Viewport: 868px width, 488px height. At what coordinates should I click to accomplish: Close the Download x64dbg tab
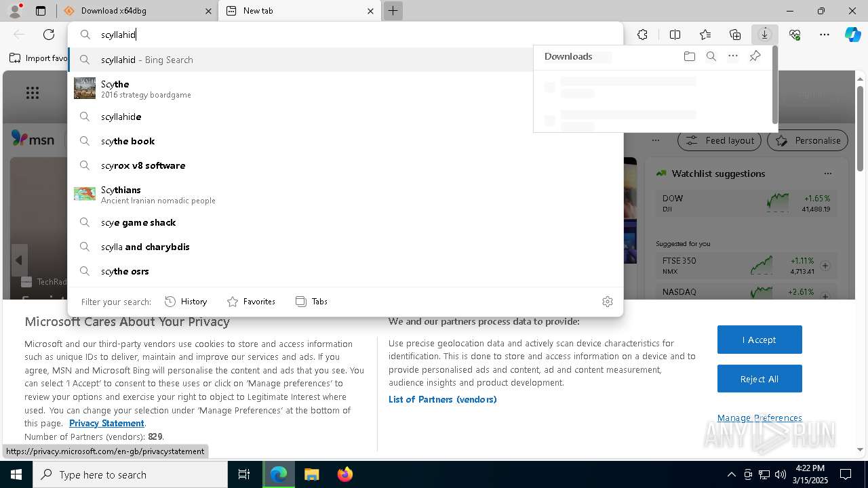[207, 11]
